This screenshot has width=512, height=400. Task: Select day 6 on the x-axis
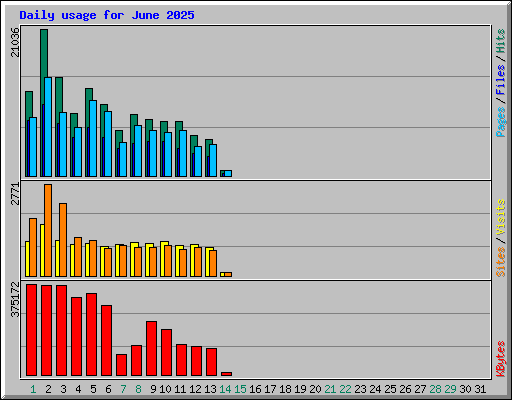click(108, 389)
